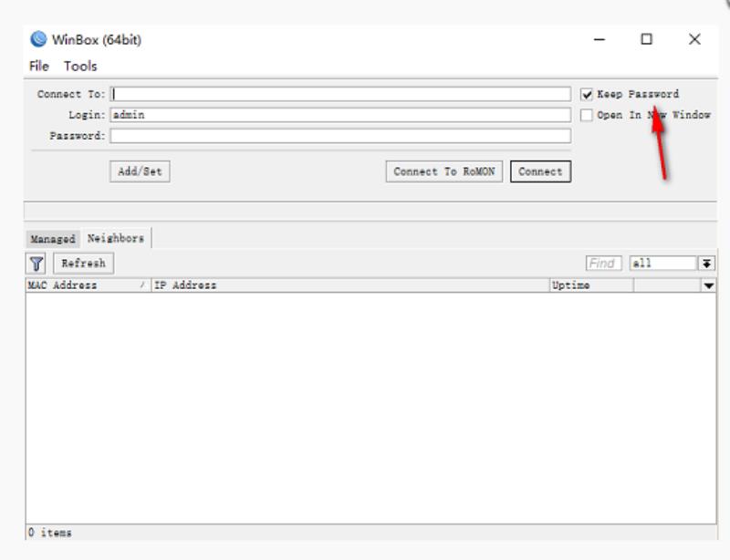Sort by MAC Address column header

pyautogui.click(x=88, y=285)
